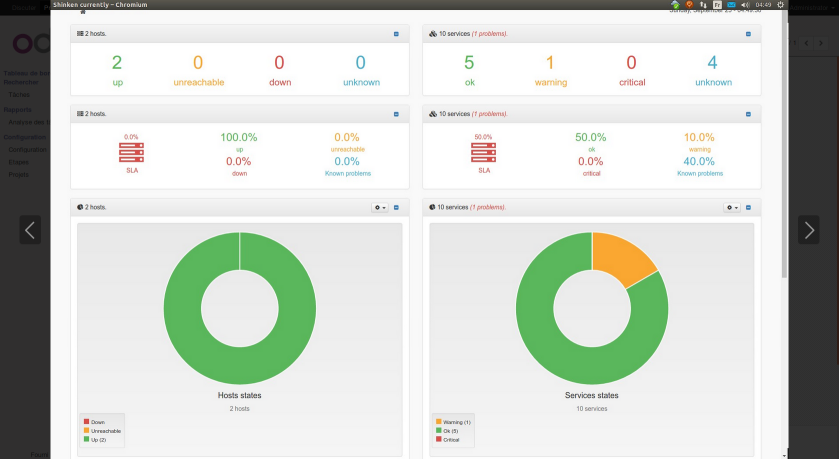Click the red server SLA icon for services

coord(483,152)
